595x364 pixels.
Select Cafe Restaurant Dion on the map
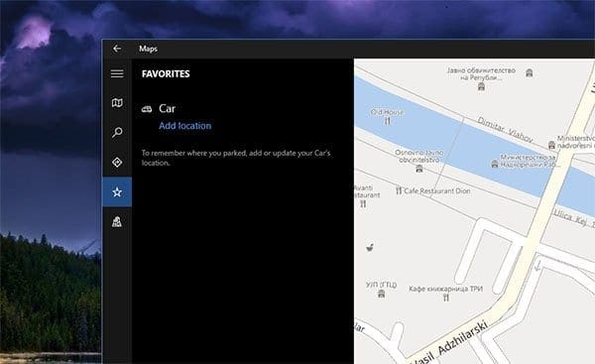point(434,190)
